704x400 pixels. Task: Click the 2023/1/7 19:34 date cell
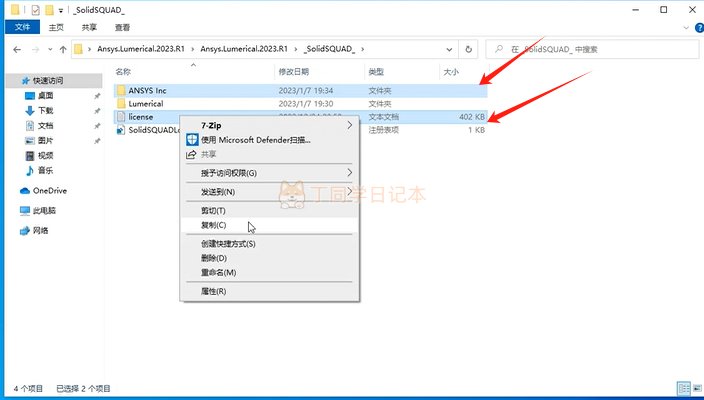[x=306, y=91]
